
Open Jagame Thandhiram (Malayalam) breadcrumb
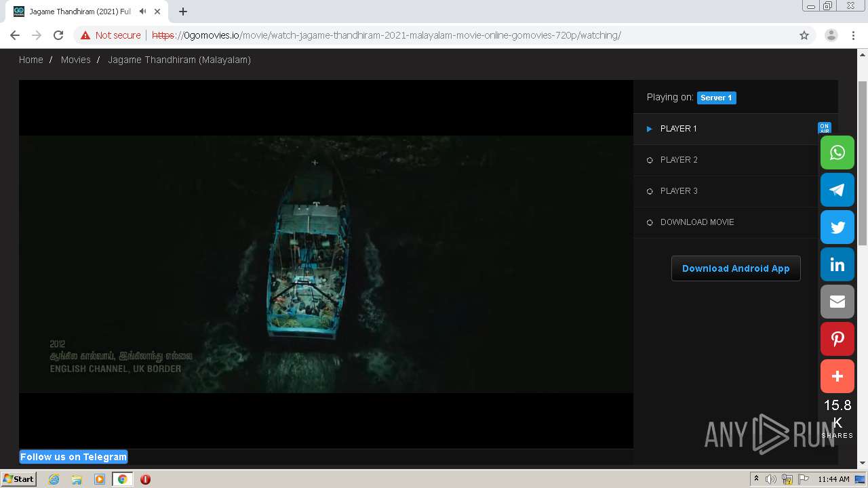179,60
